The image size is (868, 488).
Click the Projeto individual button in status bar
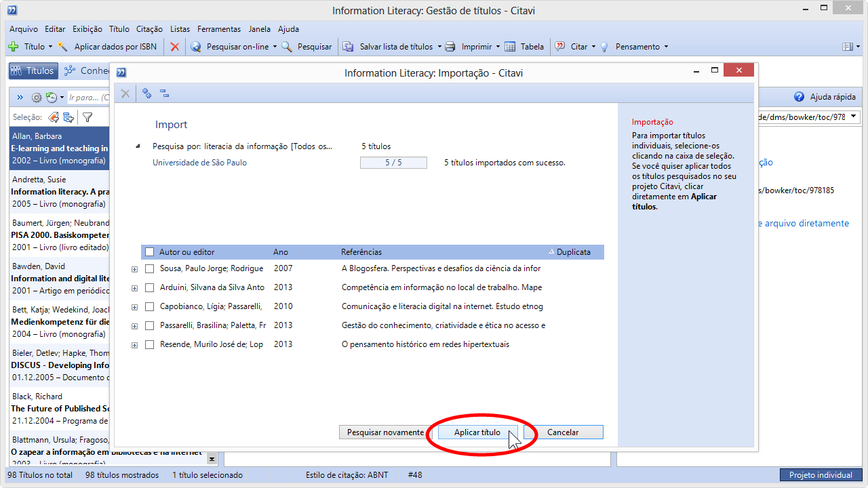point(821,475)
